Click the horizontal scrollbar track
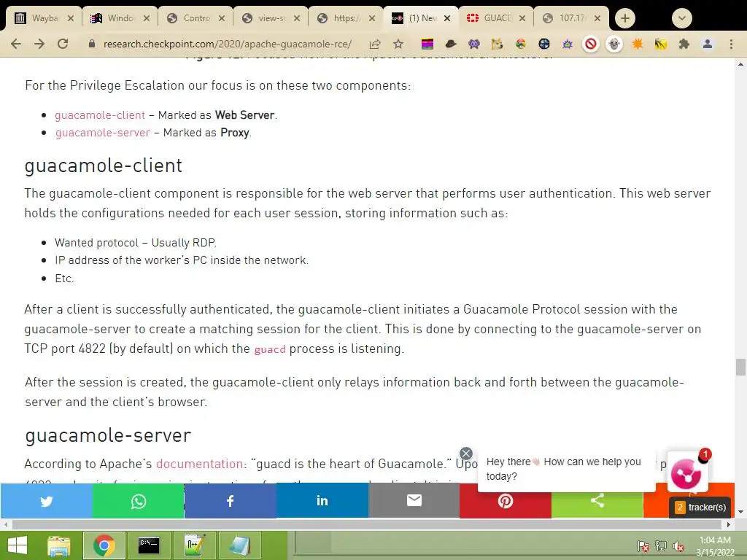The image size is (747, 560). pyautogui.click(x=367, y=524)
